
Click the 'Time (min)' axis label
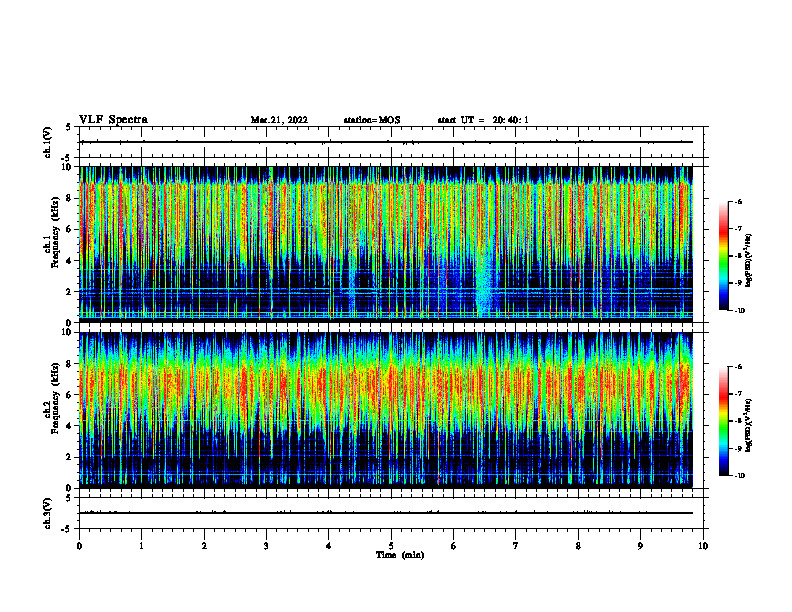(x=400, y=555)
